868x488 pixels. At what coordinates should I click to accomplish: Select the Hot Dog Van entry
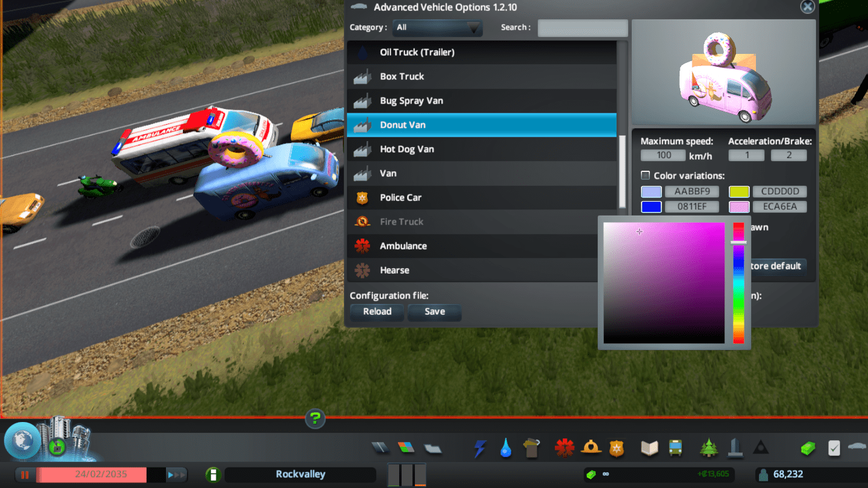coord(482,149)
